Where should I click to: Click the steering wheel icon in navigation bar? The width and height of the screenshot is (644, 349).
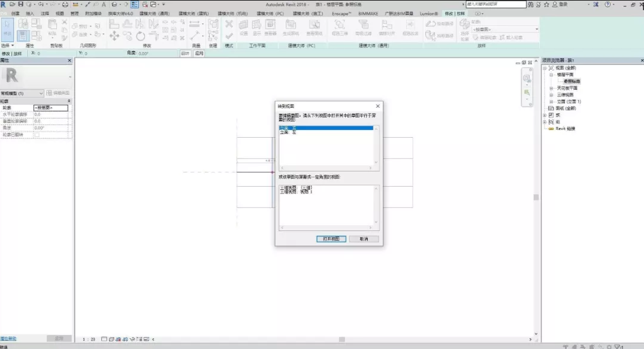pos(527,78)
